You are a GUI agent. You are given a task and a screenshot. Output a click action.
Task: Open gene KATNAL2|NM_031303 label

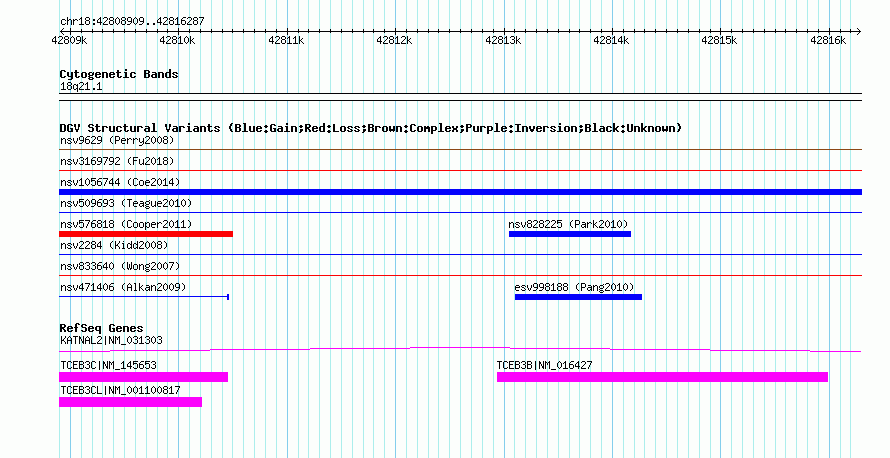coord(111,341)
